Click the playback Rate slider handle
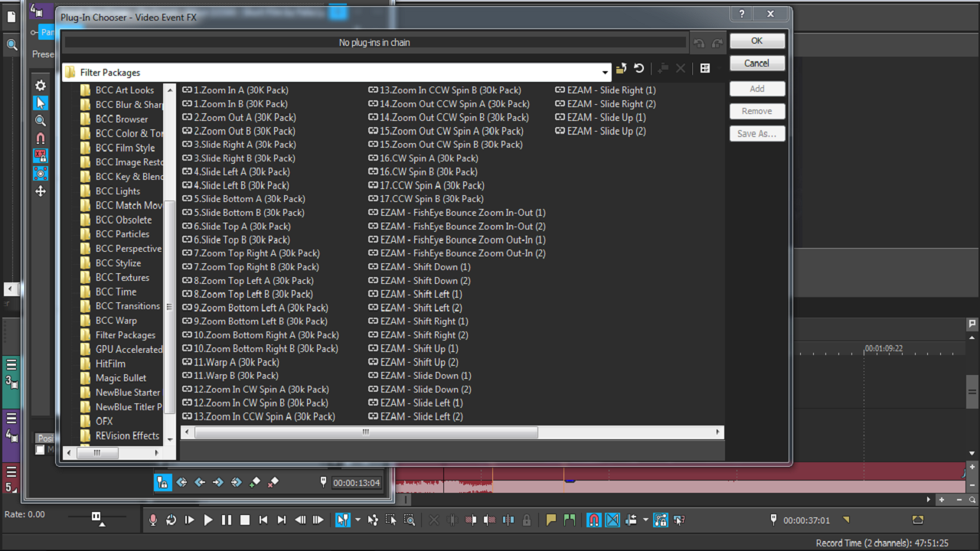980x551 pixels. pos(96,517)
